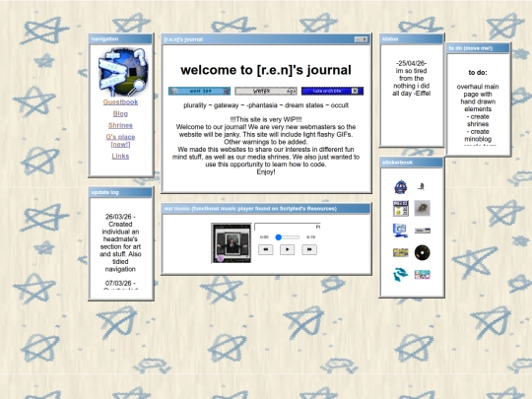Click the '!!!This site is very WIP!!!' text
Viewport: 532px width, 399px height.
(266, 119)
